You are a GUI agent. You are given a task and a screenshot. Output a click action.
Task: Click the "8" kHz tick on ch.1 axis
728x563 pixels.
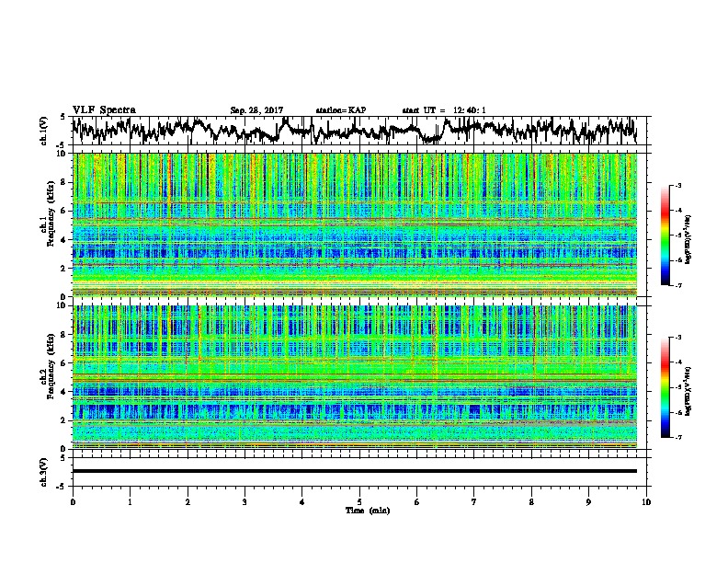coord(64,182)
